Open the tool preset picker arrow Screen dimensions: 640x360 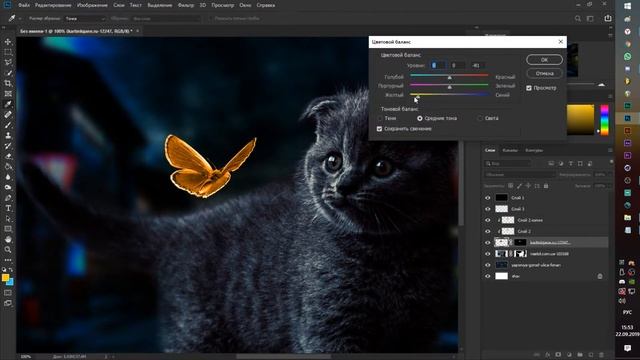coord(20,19)
